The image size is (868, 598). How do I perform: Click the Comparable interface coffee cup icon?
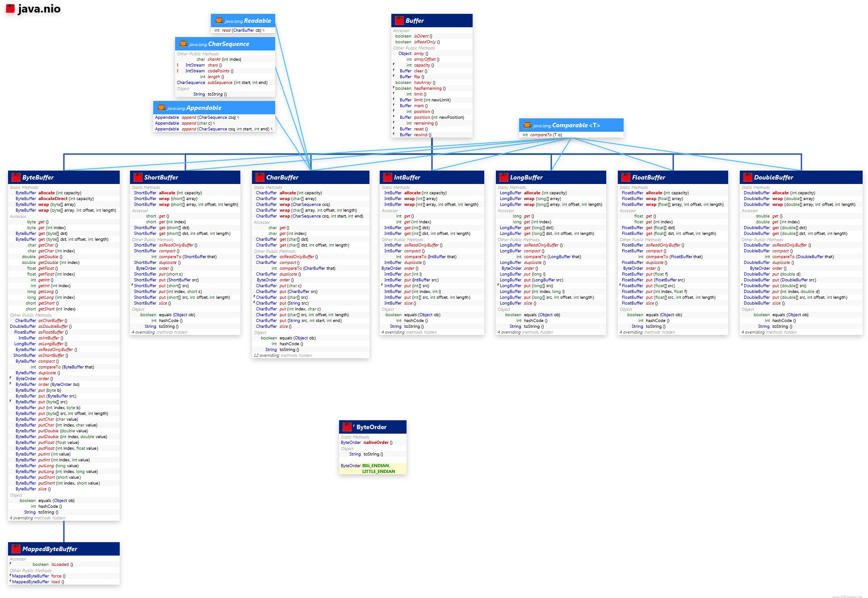tap(527, 125)
